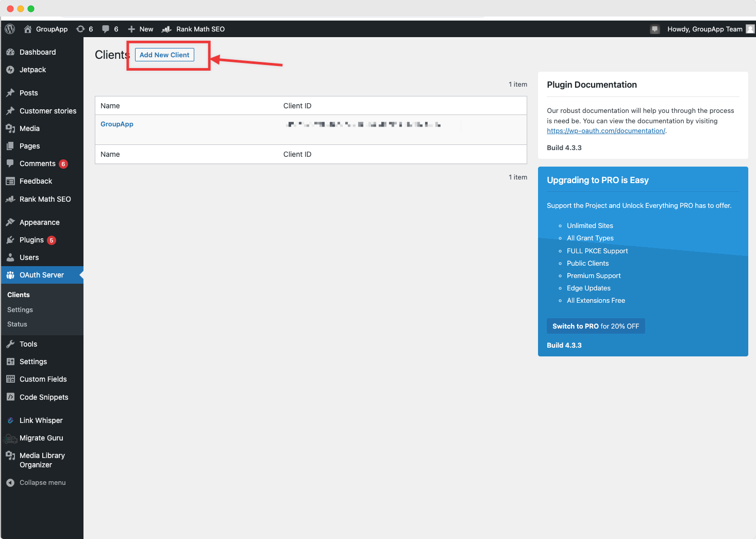
Task: Open OAuth Server Settings submenu
Action: click(x=20, y=309)
